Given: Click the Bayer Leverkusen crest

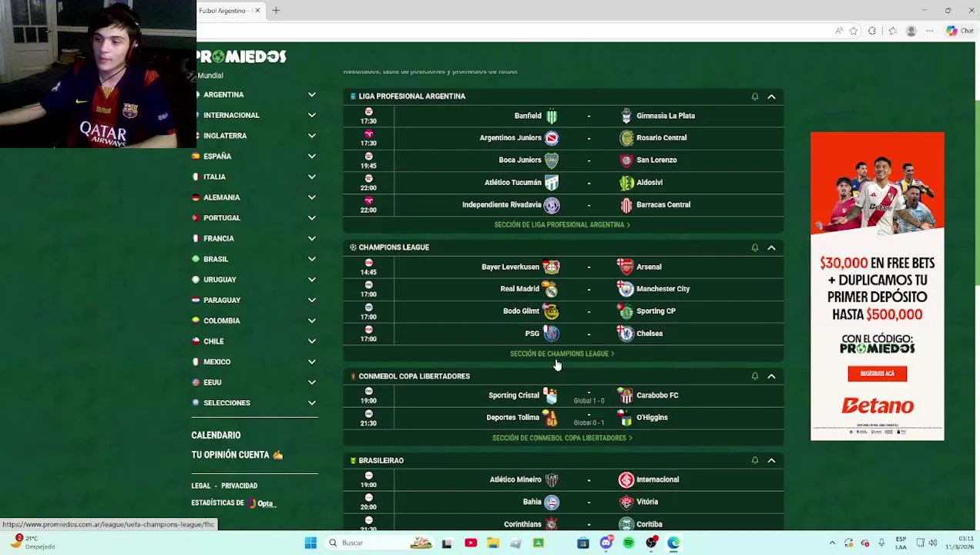Looking at the screenshot, I should pyautogui.click(x=551, y=267).
